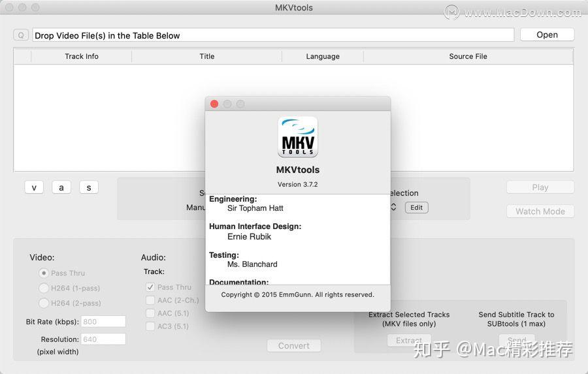Click the 'Human Interface Design:' heading
Screen dimensions: 588x374
point(255,226)
